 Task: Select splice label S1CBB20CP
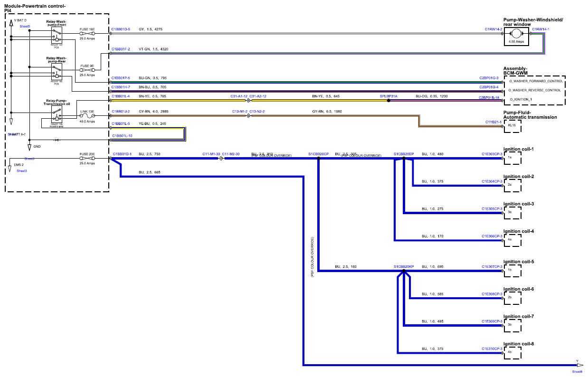click(318, 154)
